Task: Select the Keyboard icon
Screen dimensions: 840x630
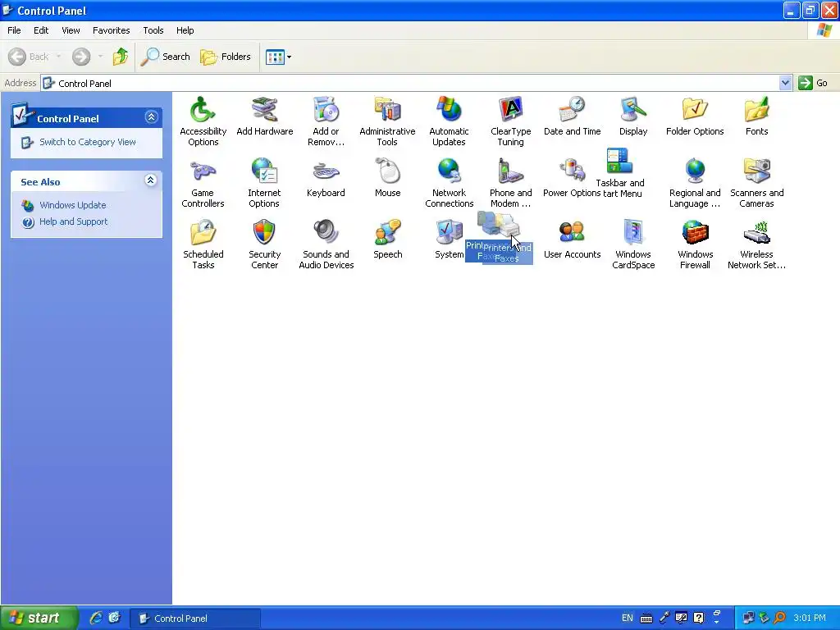Action: 326,172
